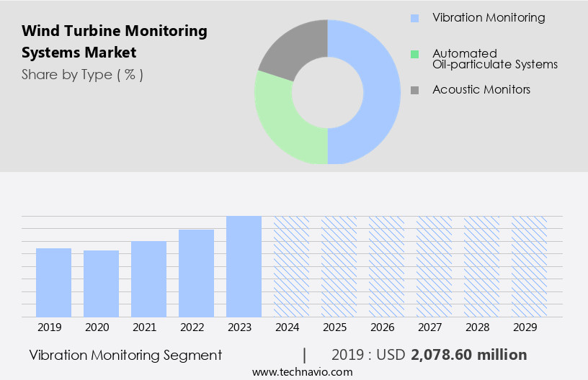Toggle the Acoustic Monitors legend label

(x=481, y=90)
